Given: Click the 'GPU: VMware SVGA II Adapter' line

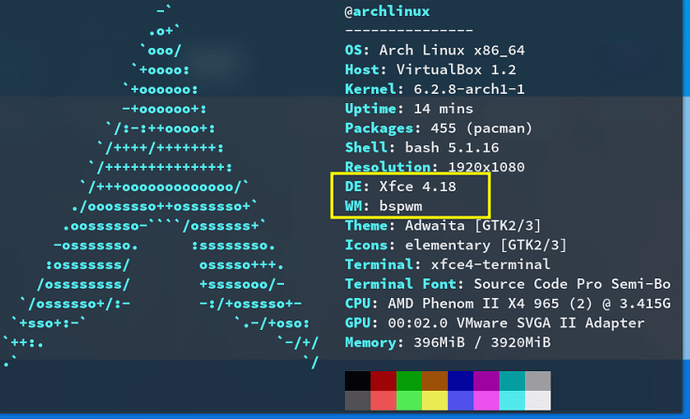Looking at the screenshot, I should [495, 323].
